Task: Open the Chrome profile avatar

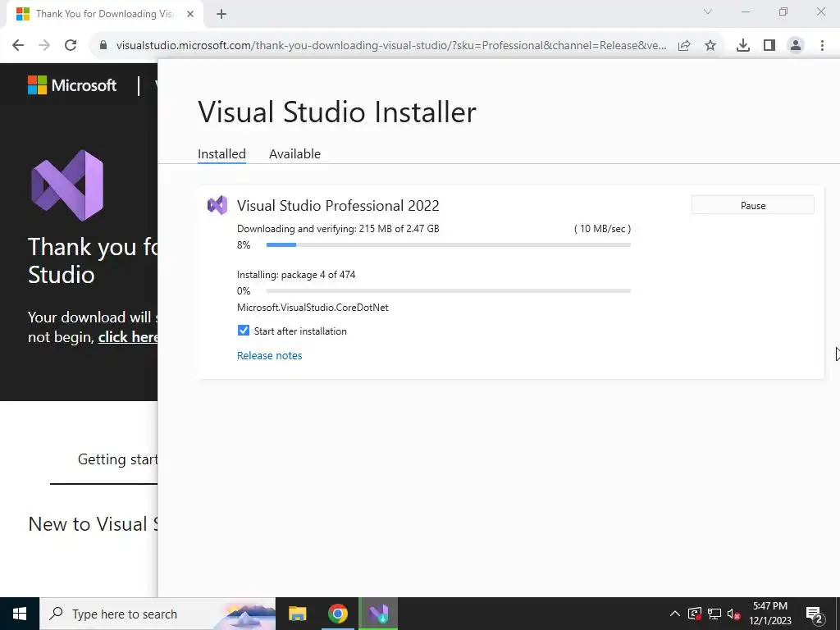Action: 796,46
